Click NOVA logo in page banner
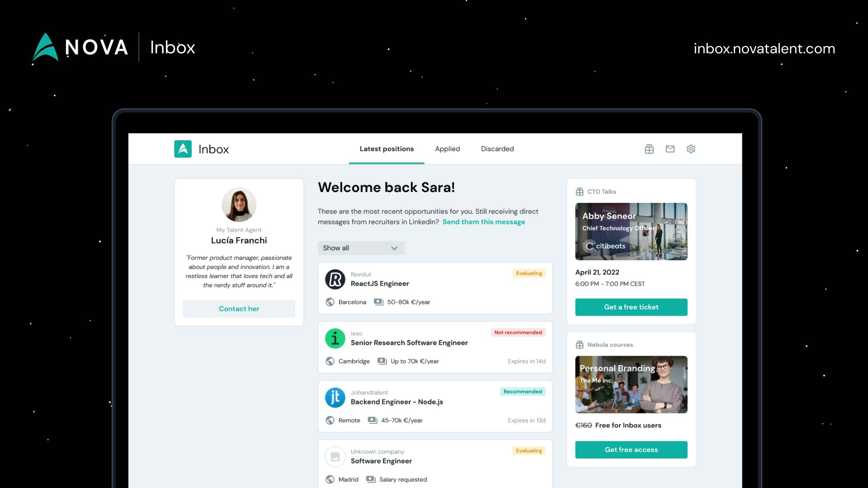Image resolution: width=868 pixels, height=488 pixels. click(80, 47)
